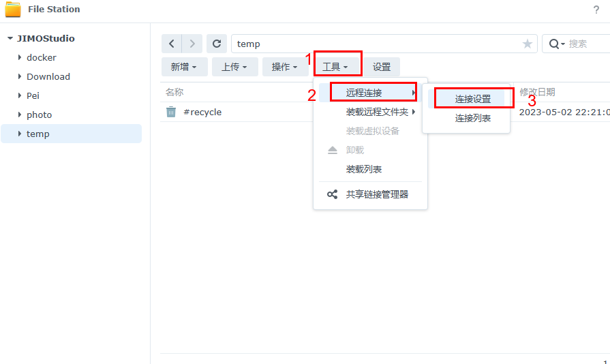Image resolution: width=610 pixels, height=364 pixels.
Task: Open the search options dropdown arrow
Action: point(563,44)
